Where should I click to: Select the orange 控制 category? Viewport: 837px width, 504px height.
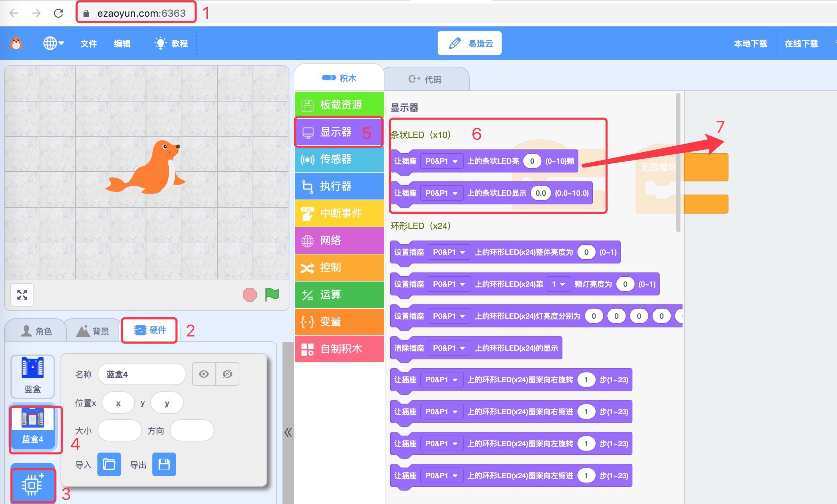point(339,268)
